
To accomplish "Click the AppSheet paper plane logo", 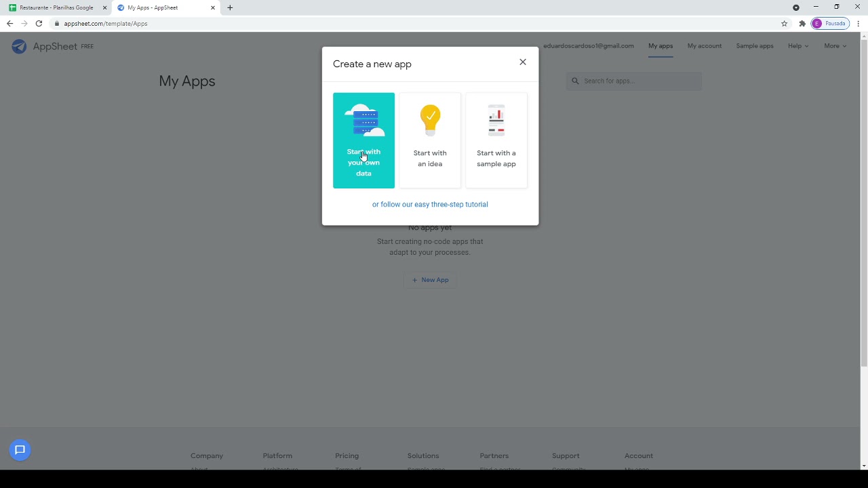I will [x=19, y=46].
